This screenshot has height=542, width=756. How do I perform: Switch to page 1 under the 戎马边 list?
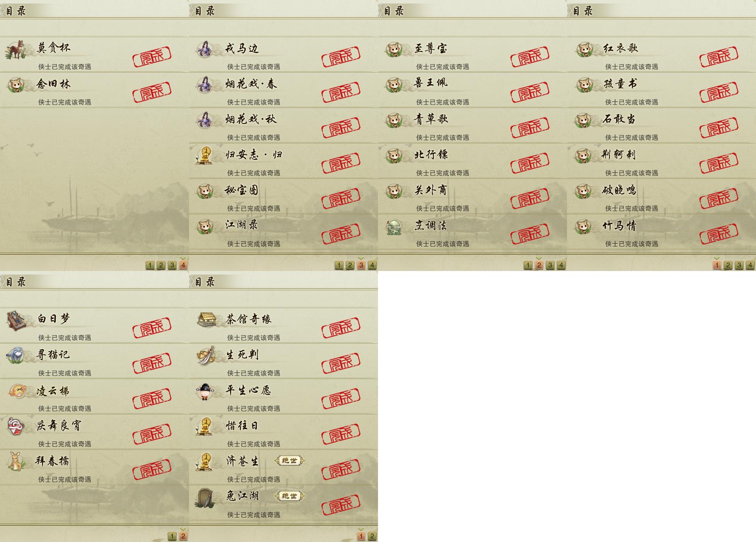(339, 265)
